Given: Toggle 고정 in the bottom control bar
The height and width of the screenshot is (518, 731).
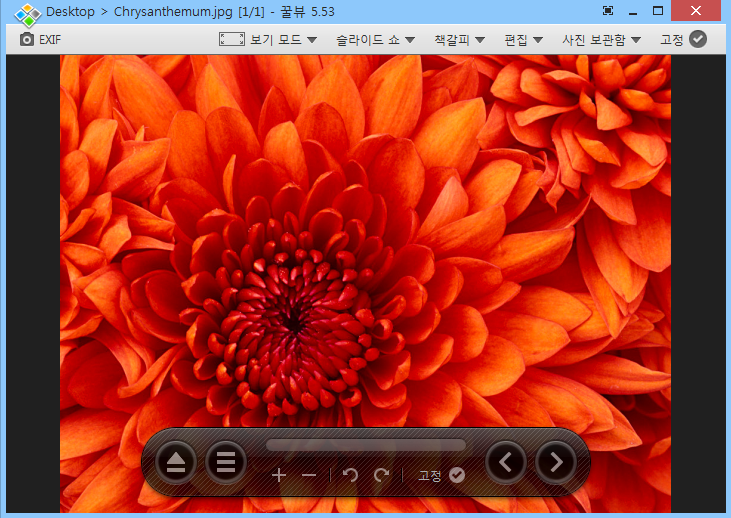Looking at the screenshot, I should [441, 475].
